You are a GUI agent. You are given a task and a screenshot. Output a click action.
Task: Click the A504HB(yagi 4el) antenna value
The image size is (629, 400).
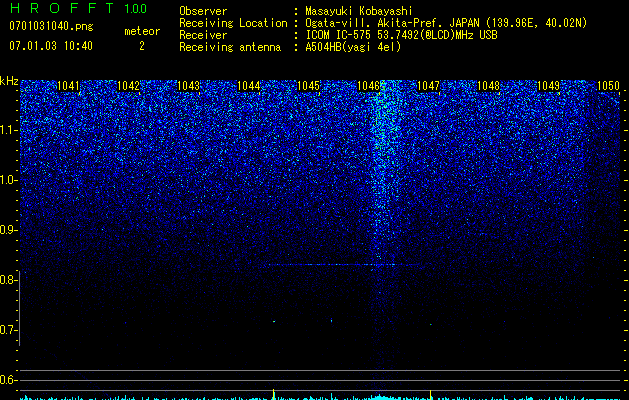click(x=353, y=47)
